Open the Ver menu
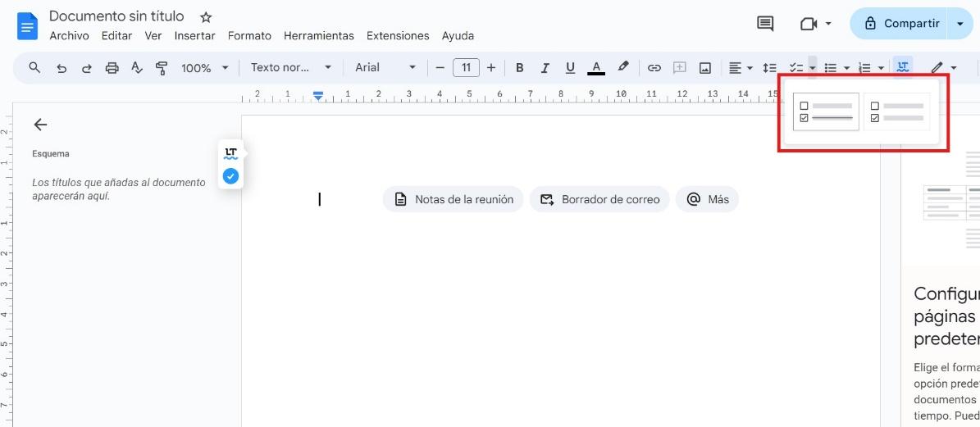 point(153,35)
